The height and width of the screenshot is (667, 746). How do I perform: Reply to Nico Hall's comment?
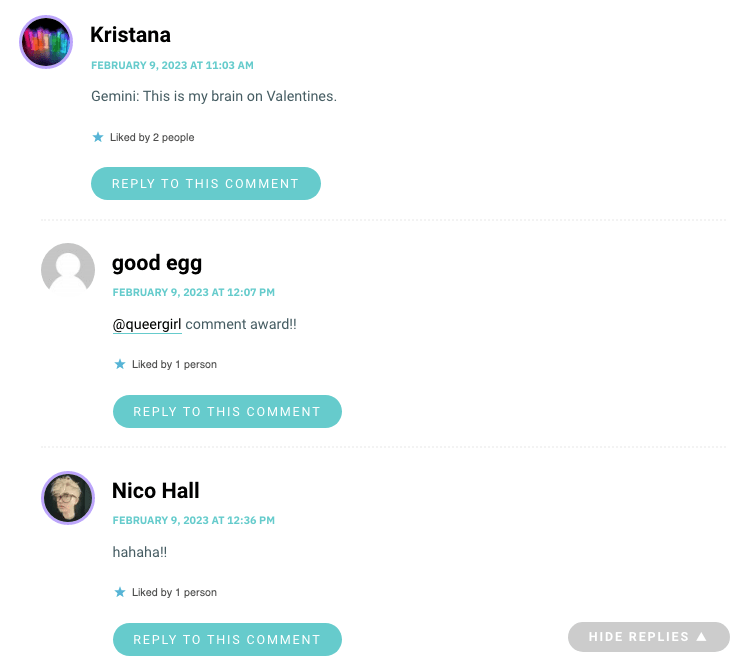coord(227,639)
